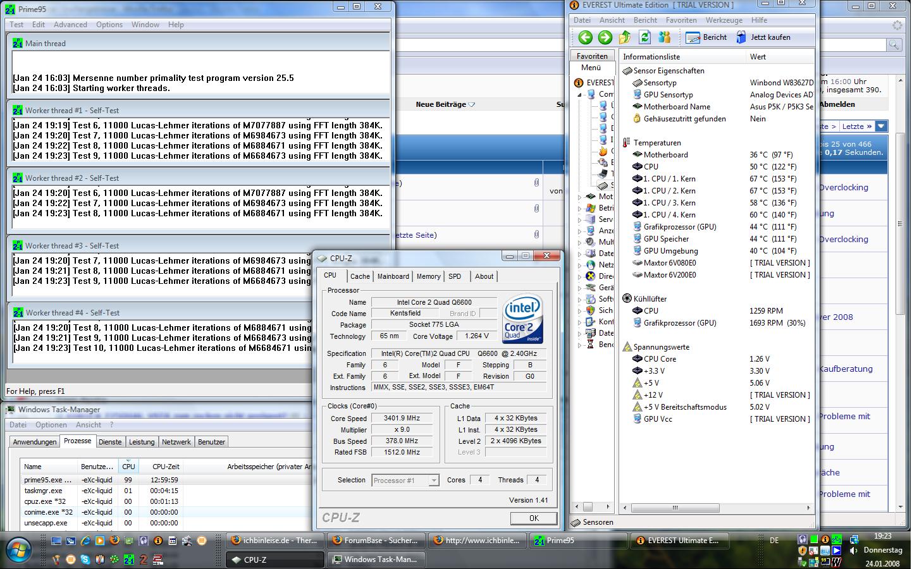Viewport: 924px width, 569px height.
Task: Open the EVEREST Bericht report wizard
Action: click(x=706, y=37)
